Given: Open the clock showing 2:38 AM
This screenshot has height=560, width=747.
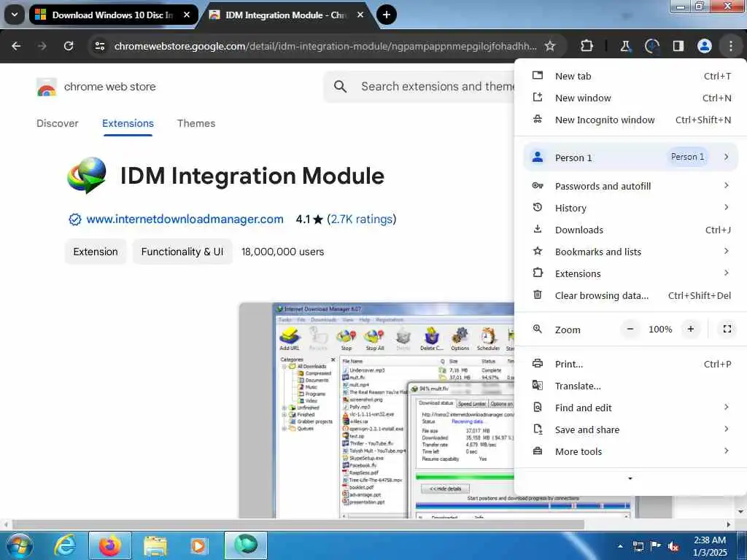Looking at the screenshot, I should click(709, 545).
